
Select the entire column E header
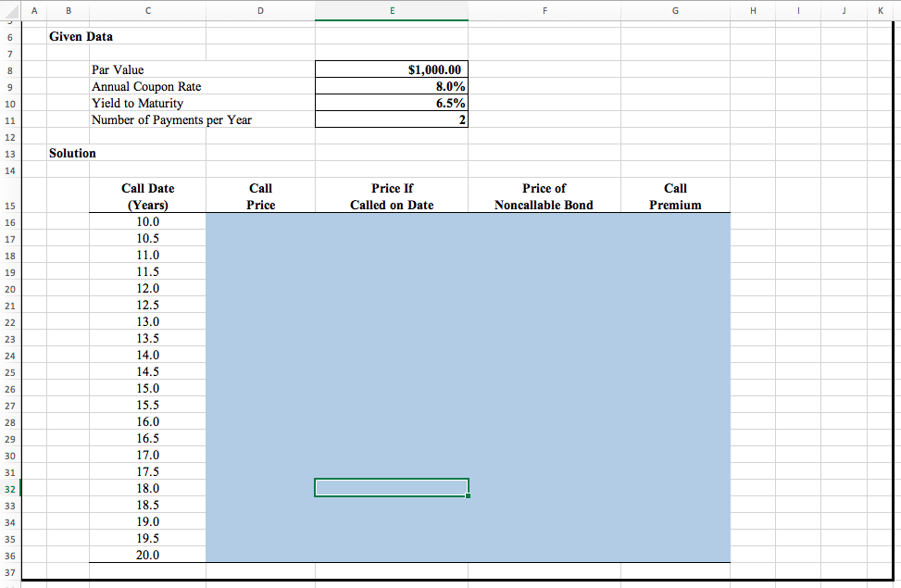point(391,10)
